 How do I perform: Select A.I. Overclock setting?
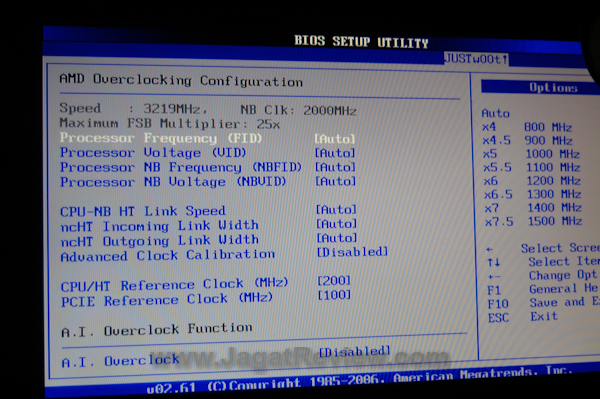pos(121,361)
